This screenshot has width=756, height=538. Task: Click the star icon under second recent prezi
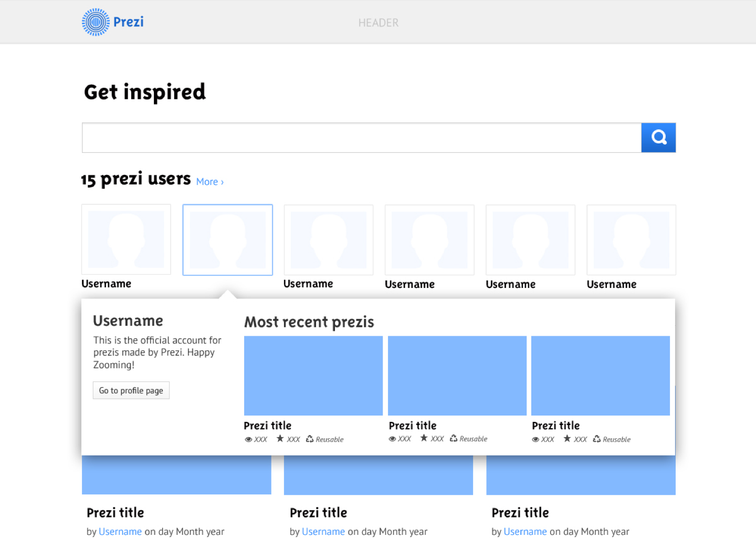tap(424, 438)
